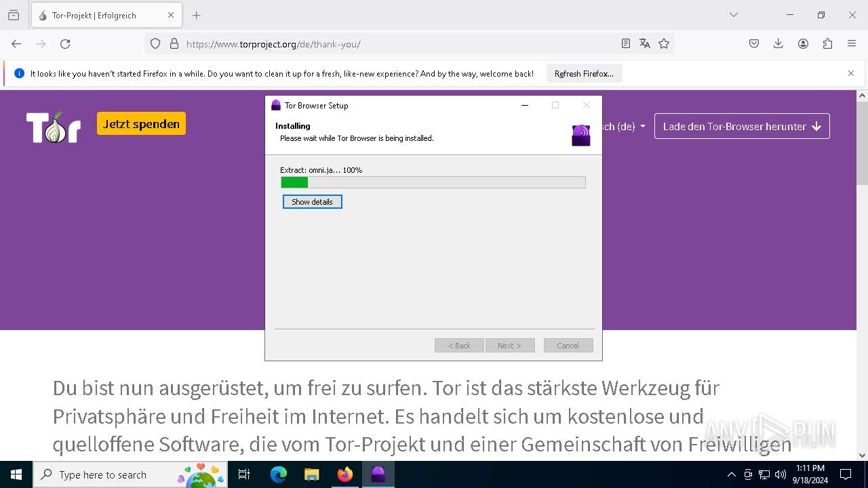This screenshot has width=868, height=488.
Task: Dismiss the Firefox notification bar
Action: 851,73
